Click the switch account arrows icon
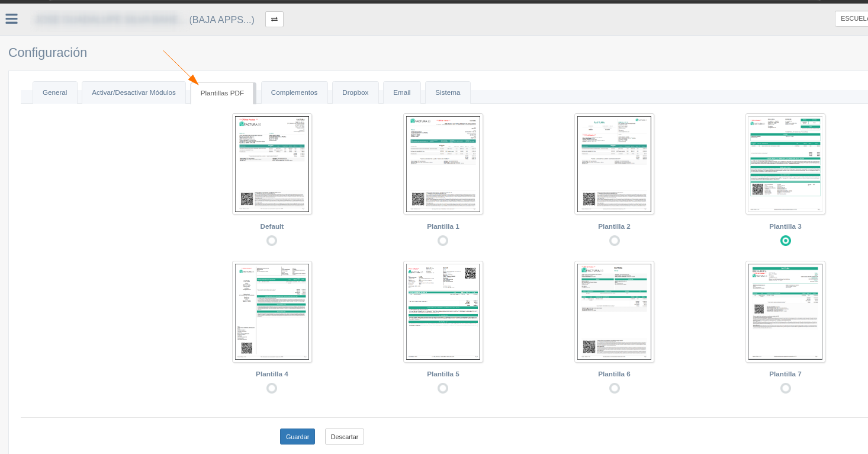Image resolution: width=868 pixels, height=454 pixels. click(x=274, y=20)
